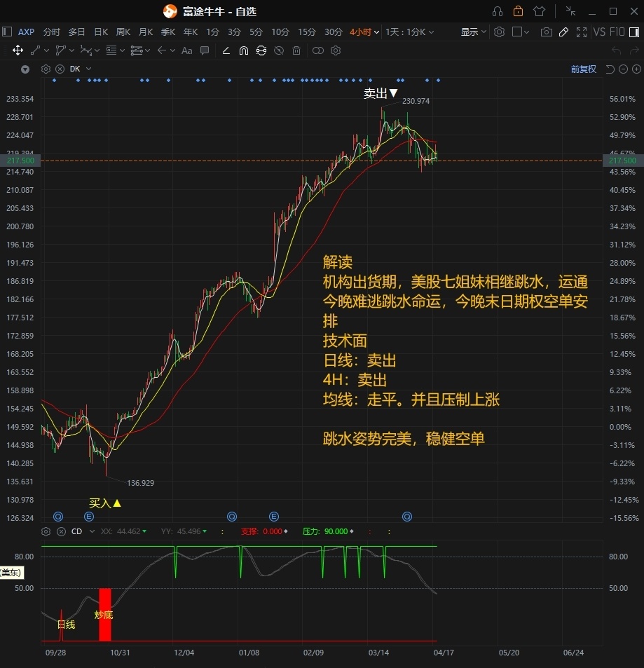The width and height of the screenshot is (644, 668).
Task: Select the magnet snap drawing tool
Action: click(243, 50)
